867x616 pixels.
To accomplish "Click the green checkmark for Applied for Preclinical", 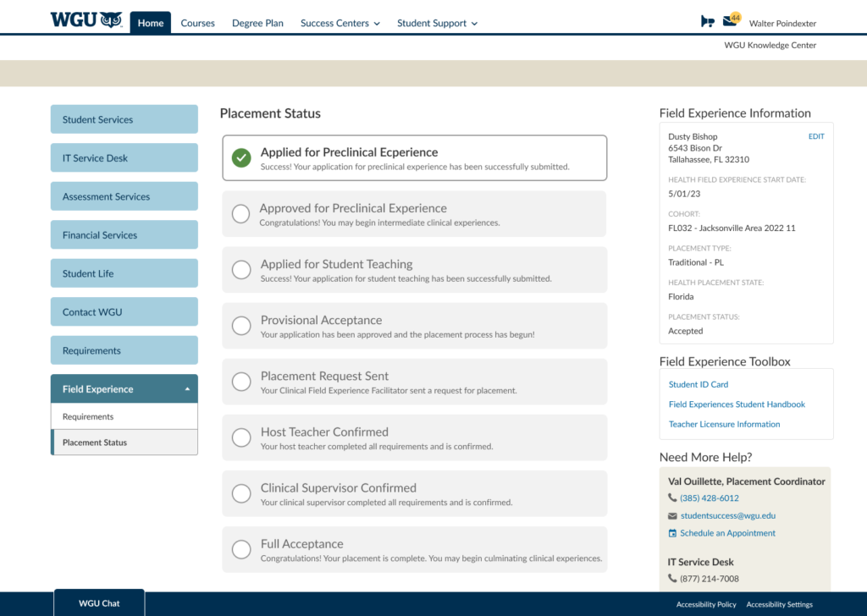I will (x=241, y=158).
